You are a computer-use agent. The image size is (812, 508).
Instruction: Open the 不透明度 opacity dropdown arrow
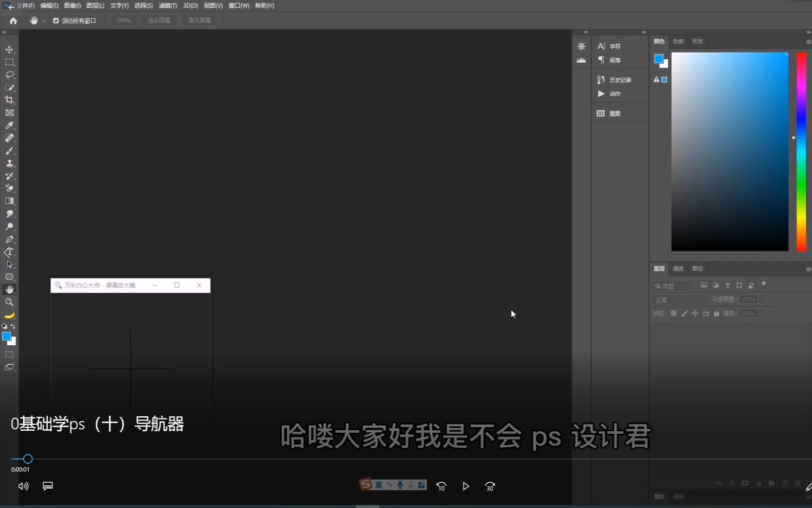point(762,299)
